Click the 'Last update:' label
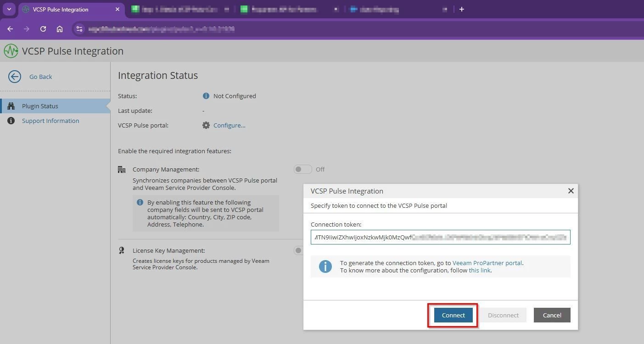The image size is (644, 344). pos(135,111)
